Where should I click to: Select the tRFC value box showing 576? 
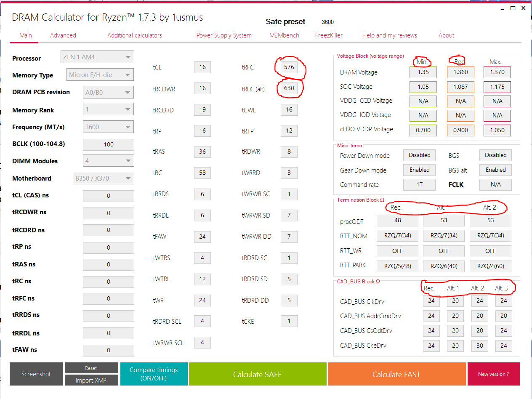pyautogui.click(x=289, y=67)
